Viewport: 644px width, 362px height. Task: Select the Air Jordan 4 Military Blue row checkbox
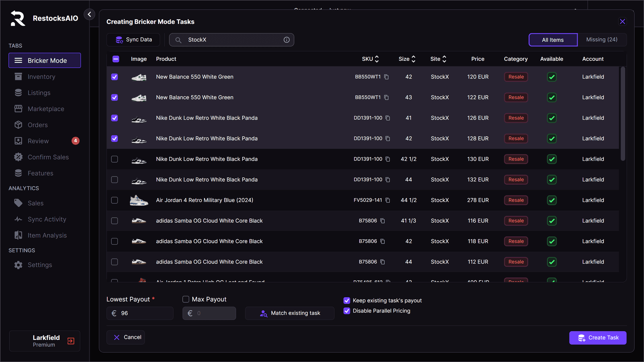pos(115,200)
